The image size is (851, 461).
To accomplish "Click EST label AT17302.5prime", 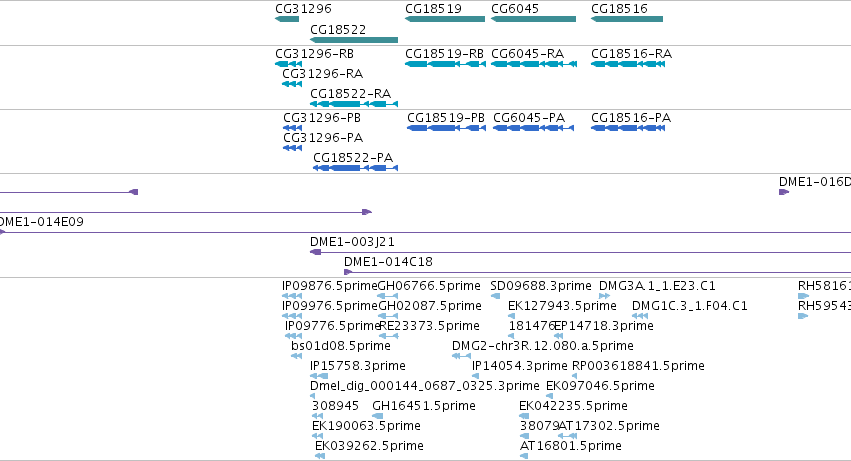I will click(x=609, y=426).
